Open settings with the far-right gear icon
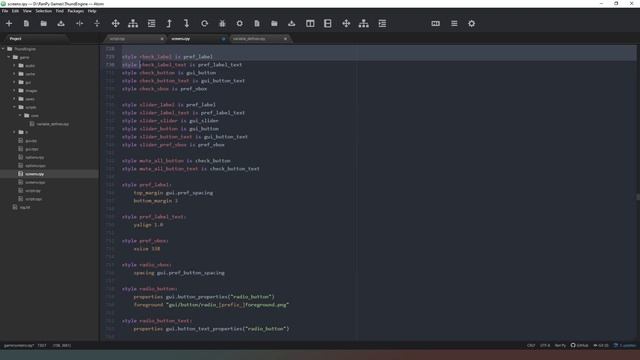The height and width of the screenshot is (360, 640). [471, 24]
